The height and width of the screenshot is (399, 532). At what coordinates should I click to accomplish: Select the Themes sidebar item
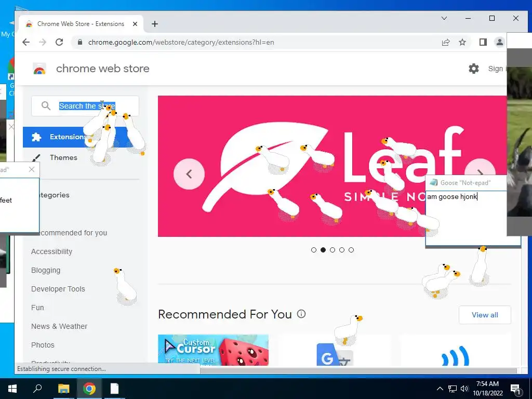63,157
